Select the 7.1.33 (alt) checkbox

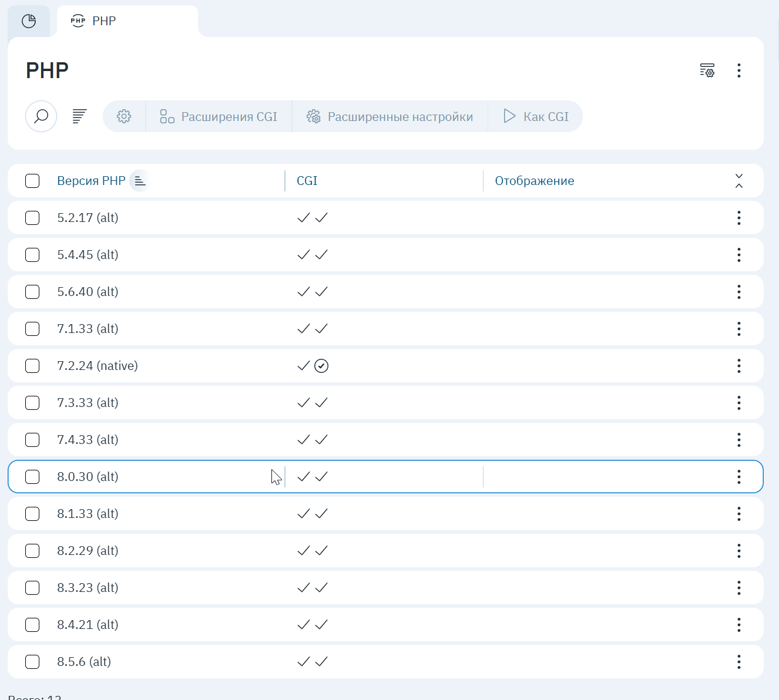tap(32, 329)
